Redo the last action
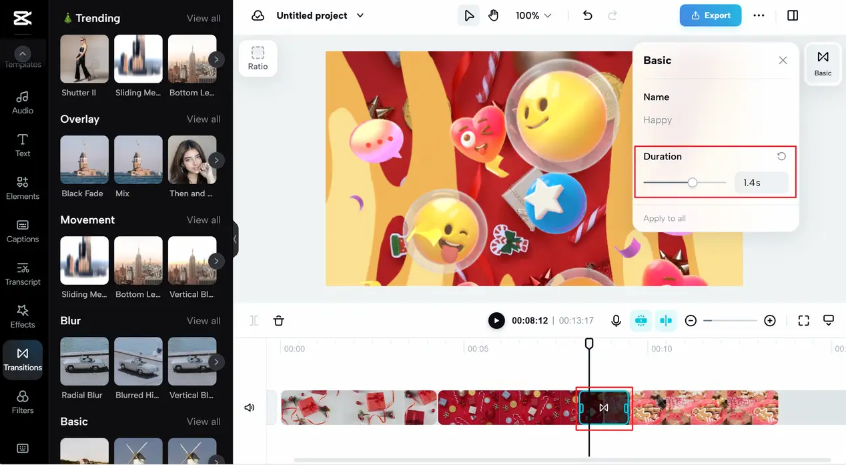 click(x=612, y=16)
